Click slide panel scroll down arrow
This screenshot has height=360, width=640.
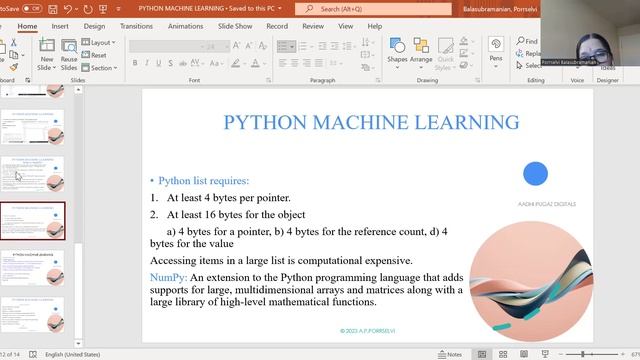pos(78,344)
